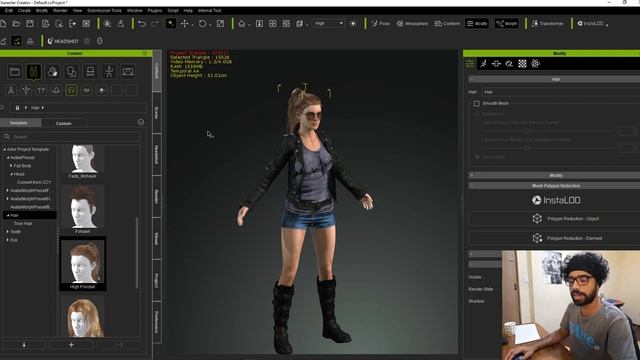
Task: Select the High Ponytail hair thumbnail
Action: click(83, 264)
